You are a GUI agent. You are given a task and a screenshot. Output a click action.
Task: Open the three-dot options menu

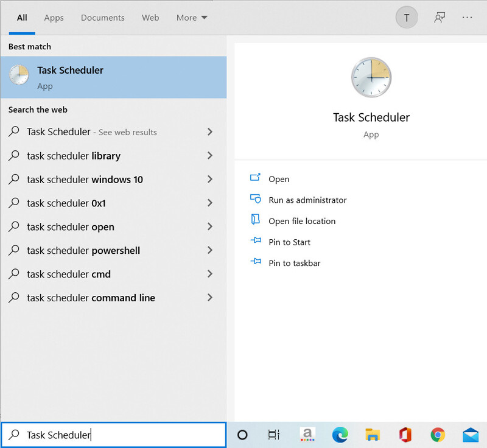(x=467, y=18)
